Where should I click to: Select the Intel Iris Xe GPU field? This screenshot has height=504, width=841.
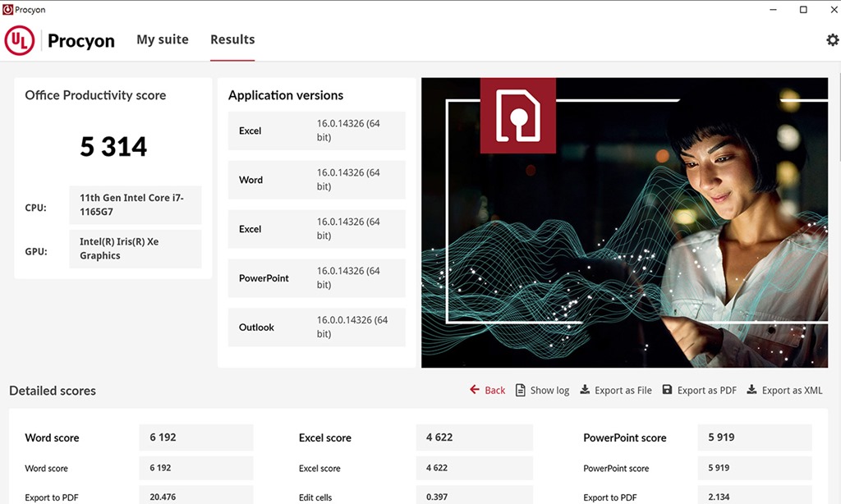click(x=135, y=249)
